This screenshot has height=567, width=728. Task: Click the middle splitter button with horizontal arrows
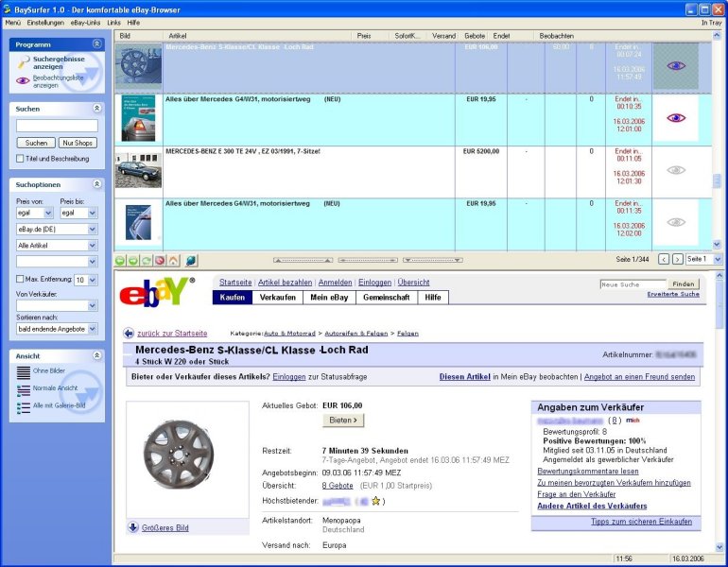(x=368, y=260)
